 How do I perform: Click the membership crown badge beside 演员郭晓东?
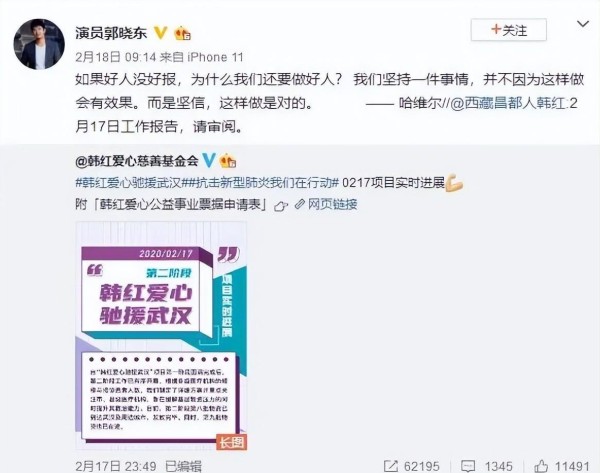point(183,33)
